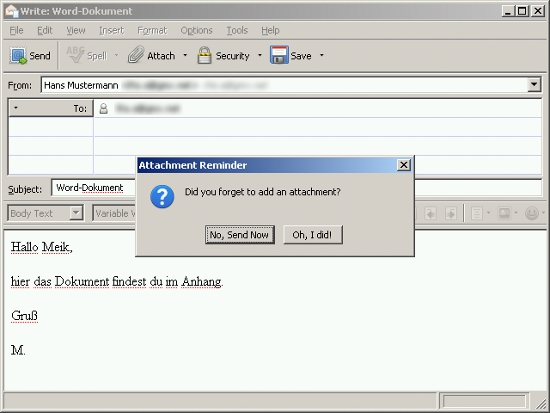The width and height of the screenshot is (550, 413).
Task: Open the File menu
Action: click(16, 31)
